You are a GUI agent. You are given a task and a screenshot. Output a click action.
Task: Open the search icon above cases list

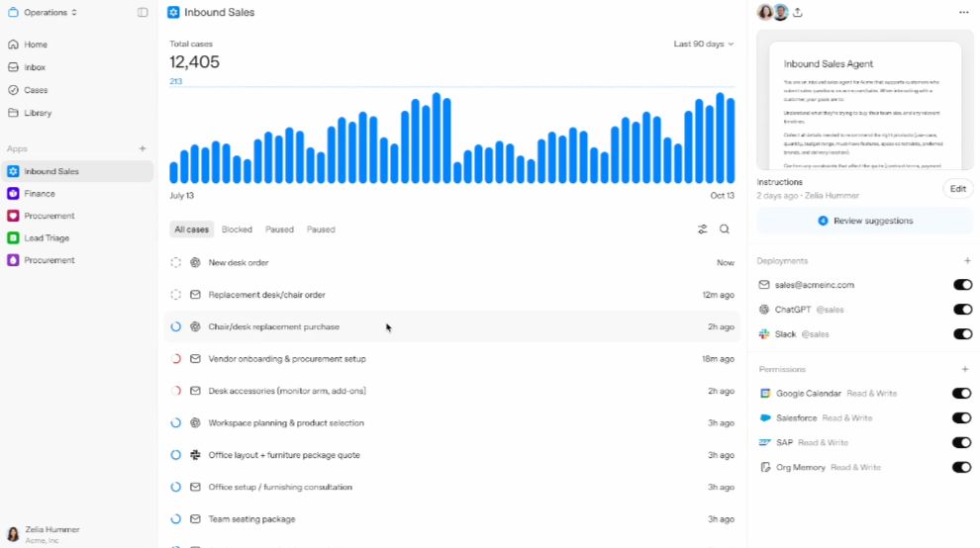725,229
